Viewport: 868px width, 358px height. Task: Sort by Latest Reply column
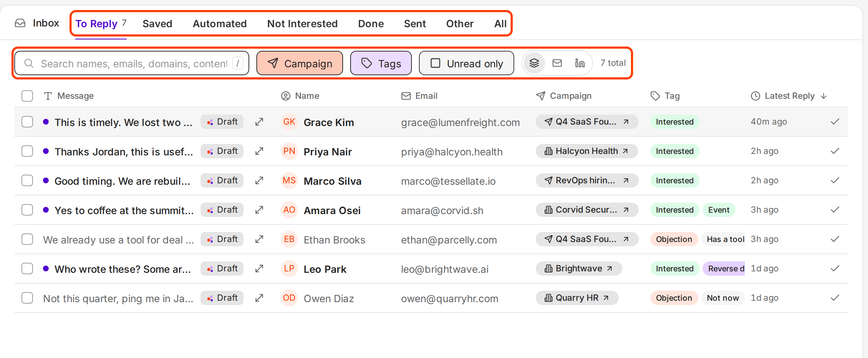point(789,96)
